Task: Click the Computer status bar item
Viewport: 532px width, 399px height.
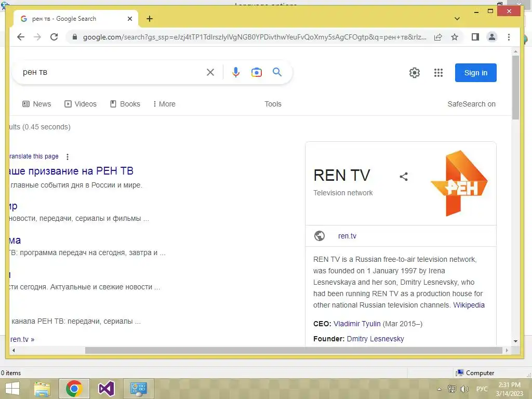Action: [x=475, y=373]
